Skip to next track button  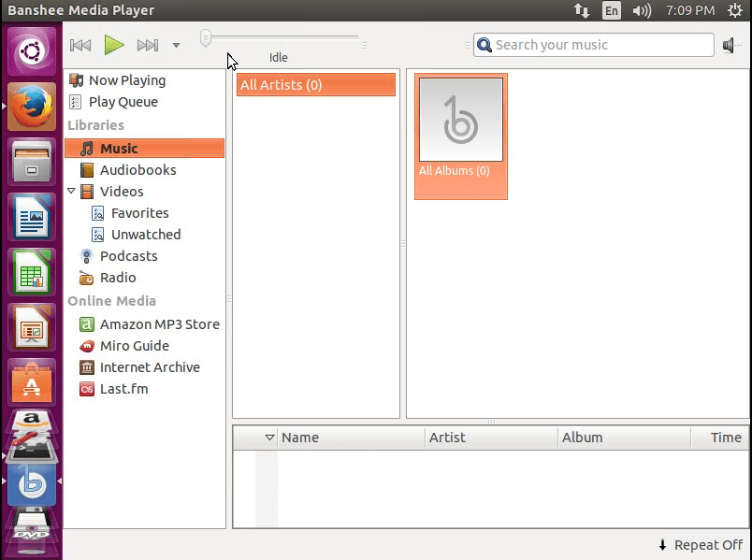pyautogui.click(x=148, y=46)
